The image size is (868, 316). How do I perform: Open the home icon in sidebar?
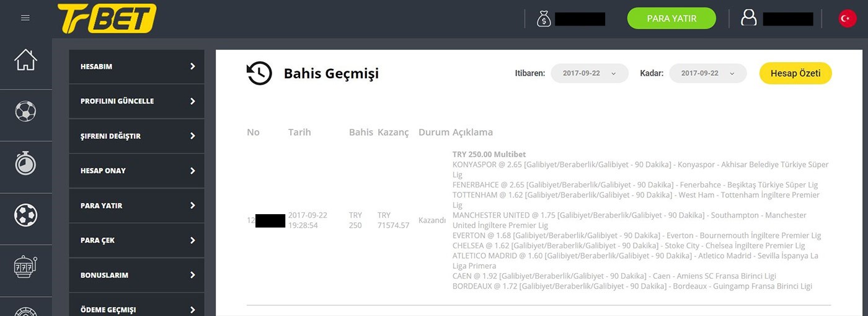coord(25,60)
